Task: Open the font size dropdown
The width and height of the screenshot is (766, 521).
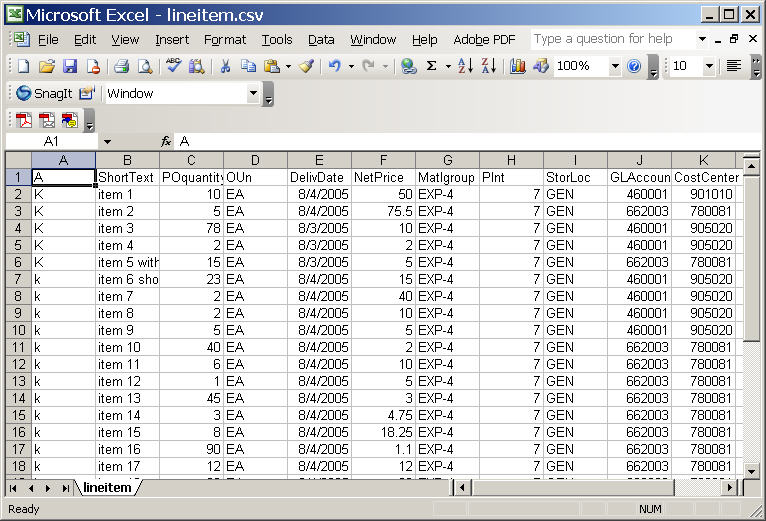Action: pos(709,66)
